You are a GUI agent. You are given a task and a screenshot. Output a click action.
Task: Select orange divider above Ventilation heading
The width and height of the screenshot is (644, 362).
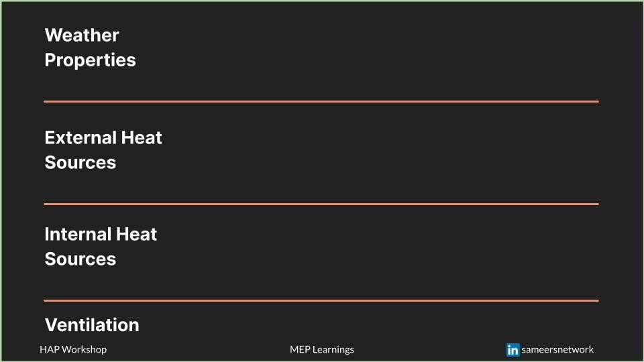(321, 300)
